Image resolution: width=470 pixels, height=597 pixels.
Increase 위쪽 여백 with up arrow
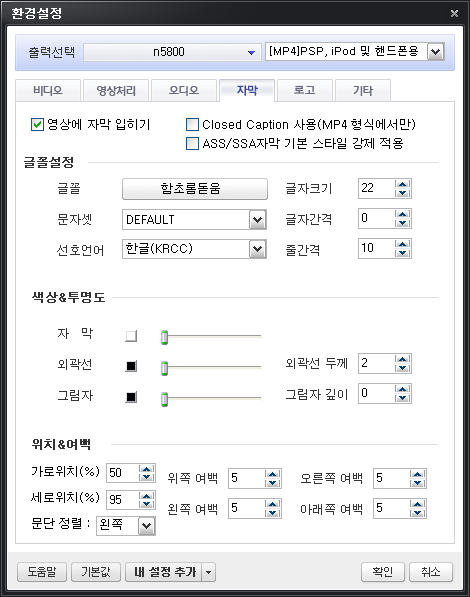272,474
